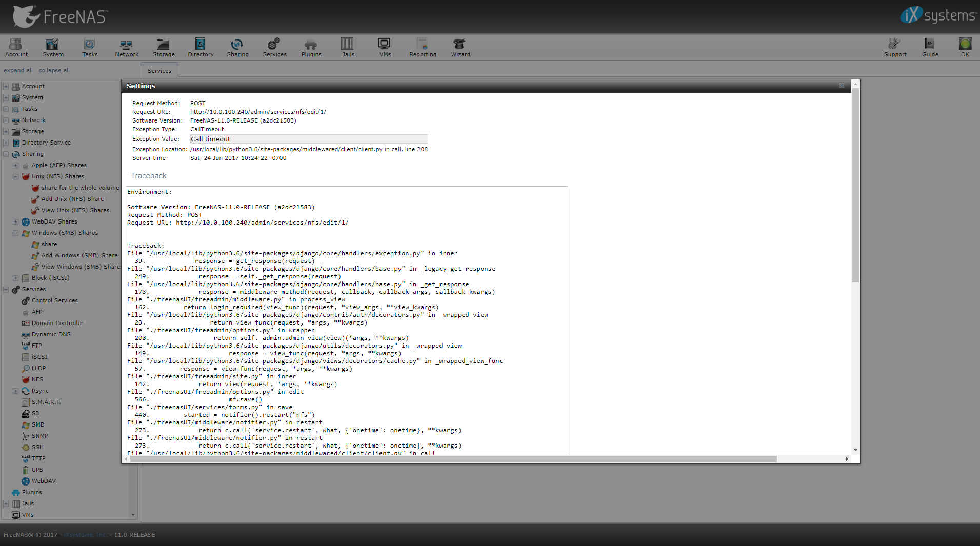Expand the Storage tree node
The height and width of the screenshot is (546, 980).
coord(6,131)
